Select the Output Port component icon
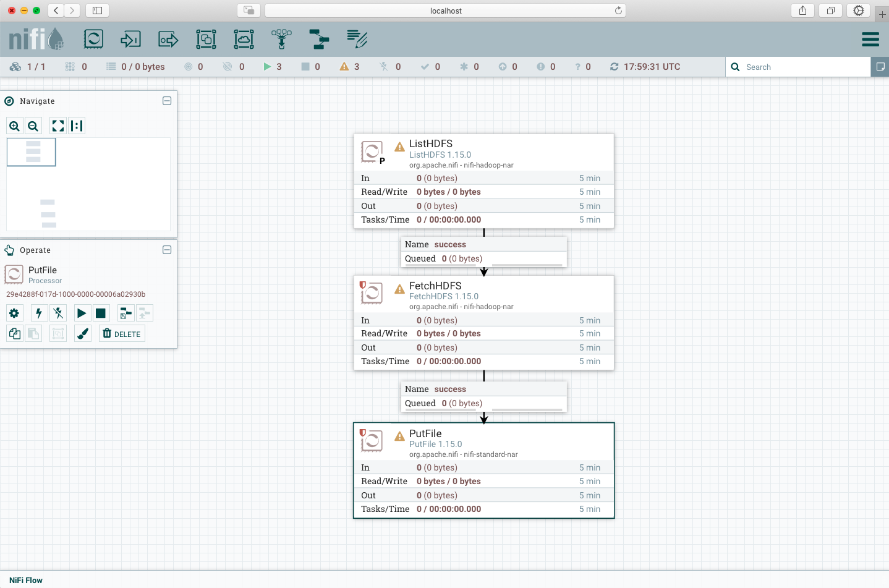The width and height of the screenshot is (889, 588). pyautogui.click(x=168, y=40)
